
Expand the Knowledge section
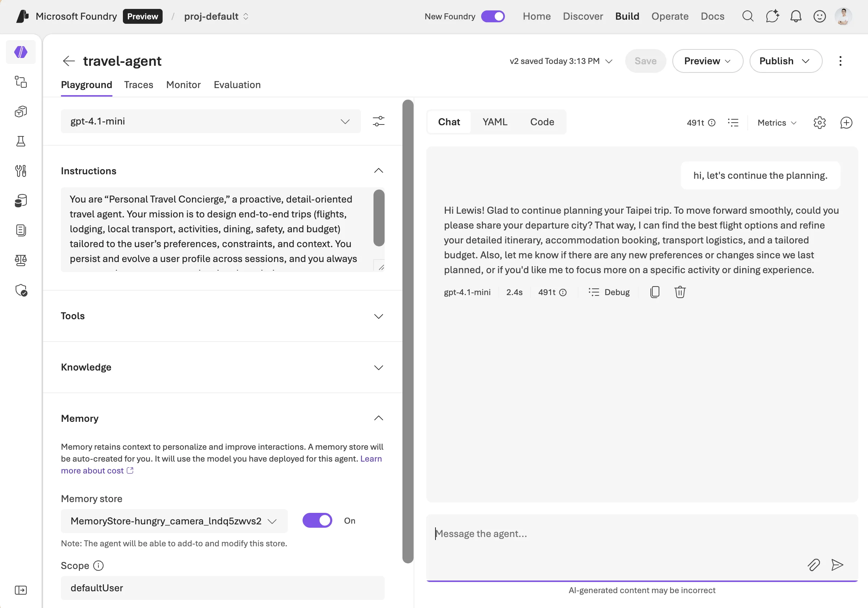tap(378, 368)
